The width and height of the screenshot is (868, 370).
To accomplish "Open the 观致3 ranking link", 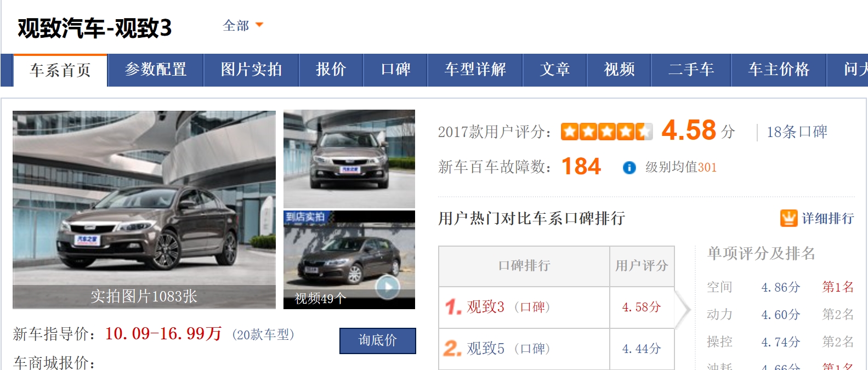I will pyautogui.click(x=486, y=307).
